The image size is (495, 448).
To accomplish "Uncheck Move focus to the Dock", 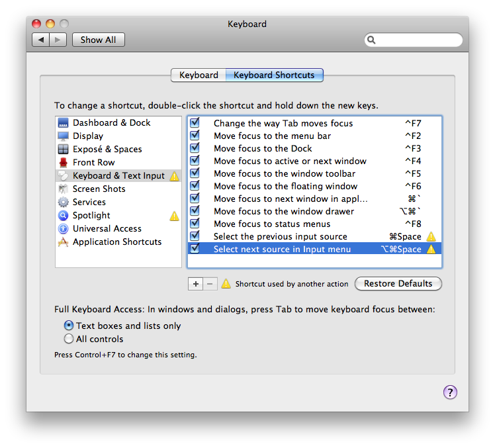I will tap(195, 148).
